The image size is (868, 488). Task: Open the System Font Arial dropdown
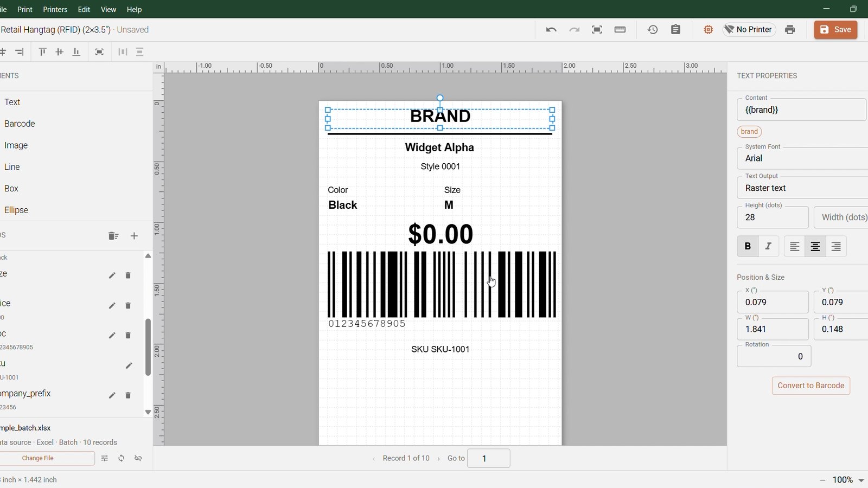(802, 158)
